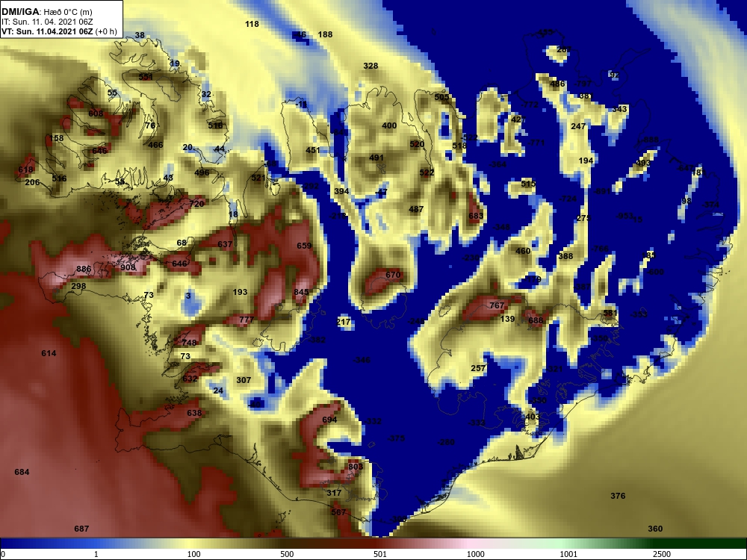Click the map value 683
The image size is (747, 560).
coord(476,216)
